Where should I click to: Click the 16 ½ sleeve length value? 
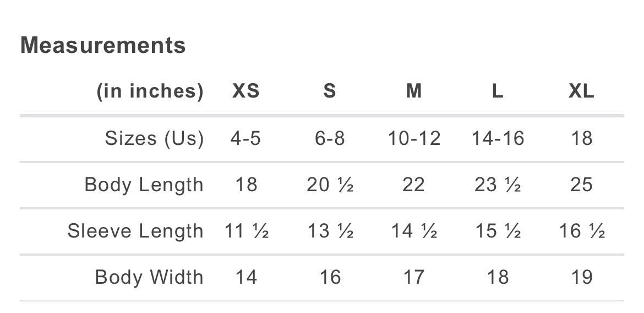582,231
